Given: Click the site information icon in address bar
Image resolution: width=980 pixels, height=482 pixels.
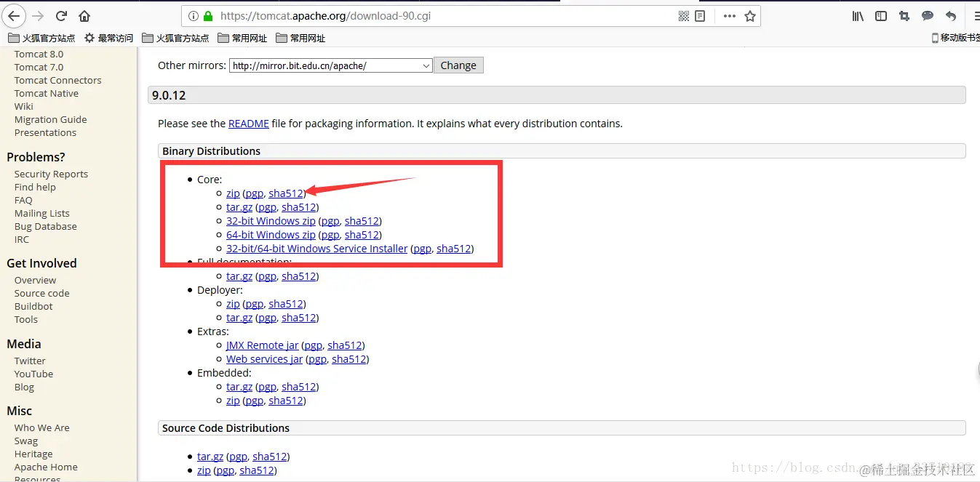Looking at the screenshot, I should 193,16.
